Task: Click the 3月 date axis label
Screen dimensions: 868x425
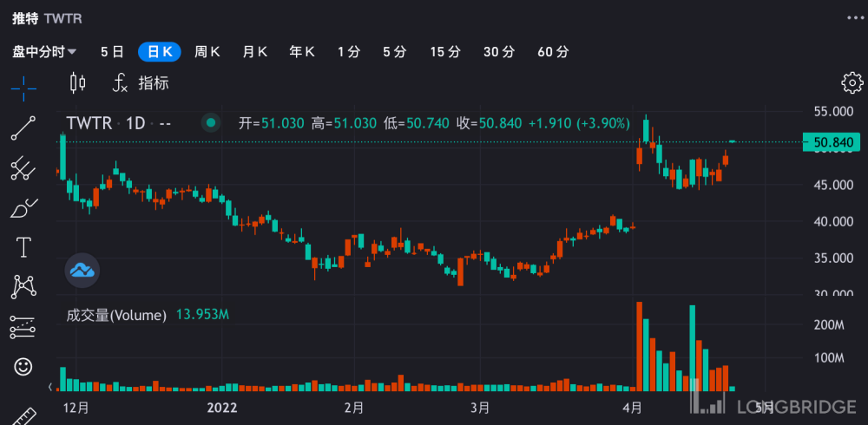Action: point(480,408)
